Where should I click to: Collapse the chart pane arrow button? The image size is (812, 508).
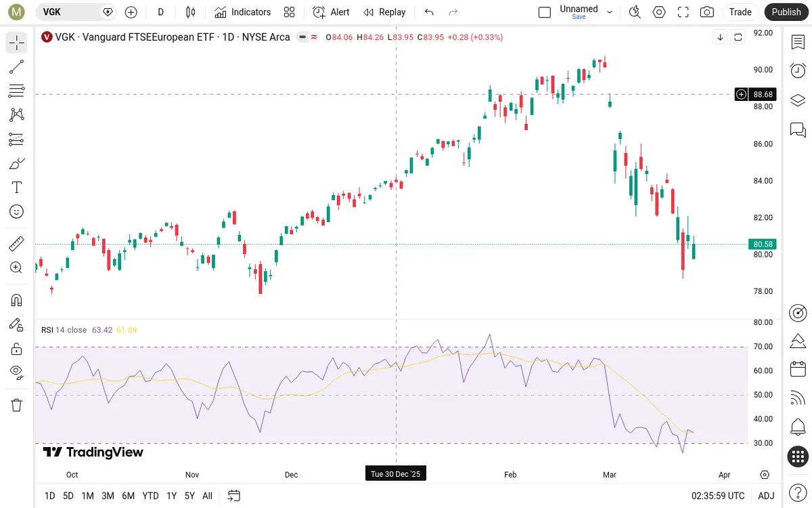[x=720, y=37]
